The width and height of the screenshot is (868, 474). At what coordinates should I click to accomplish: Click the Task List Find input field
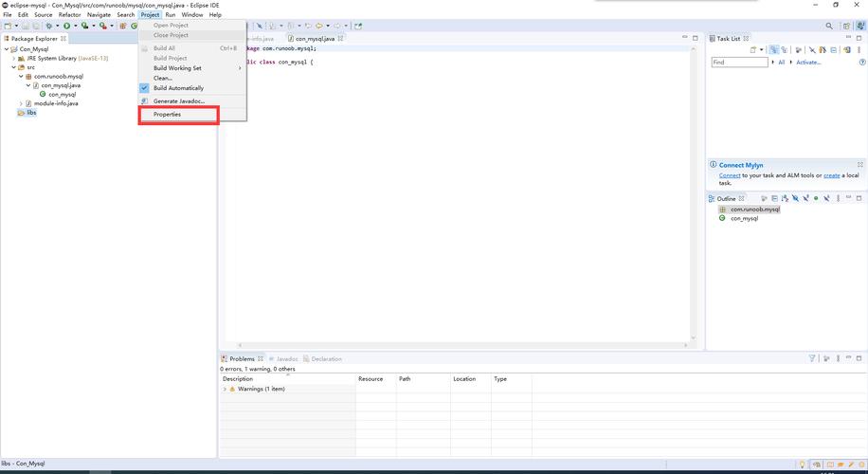coord(739,62)
